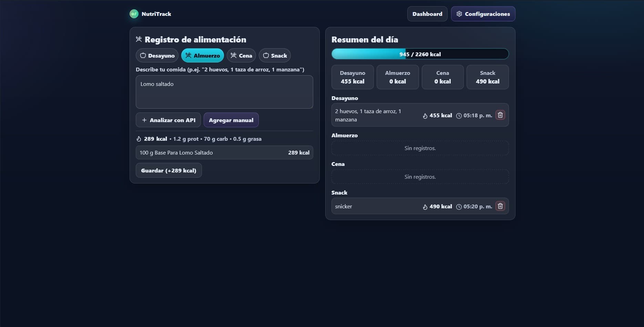This screenshot has height=327, width=644.
Task: Click the 945 / 2260 kcal progress bar
Action: (x=420, y=54)
